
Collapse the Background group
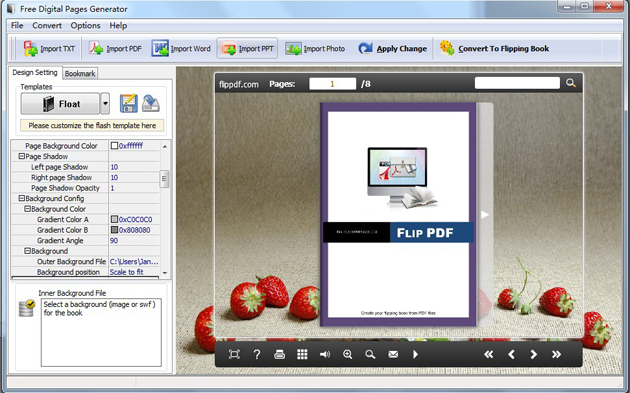(x=27, y=251)
